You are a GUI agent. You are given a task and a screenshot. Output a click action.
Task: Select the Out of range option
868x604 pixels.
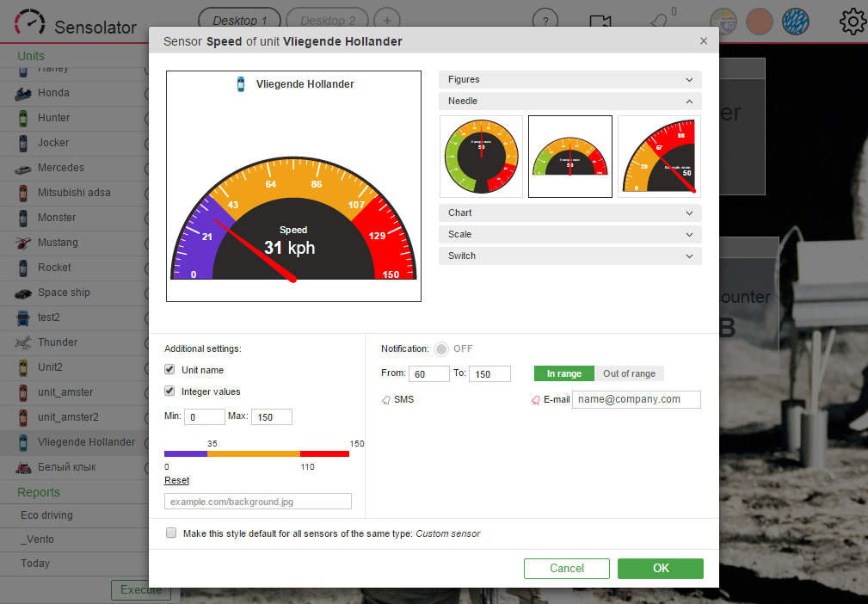(630, 373)
